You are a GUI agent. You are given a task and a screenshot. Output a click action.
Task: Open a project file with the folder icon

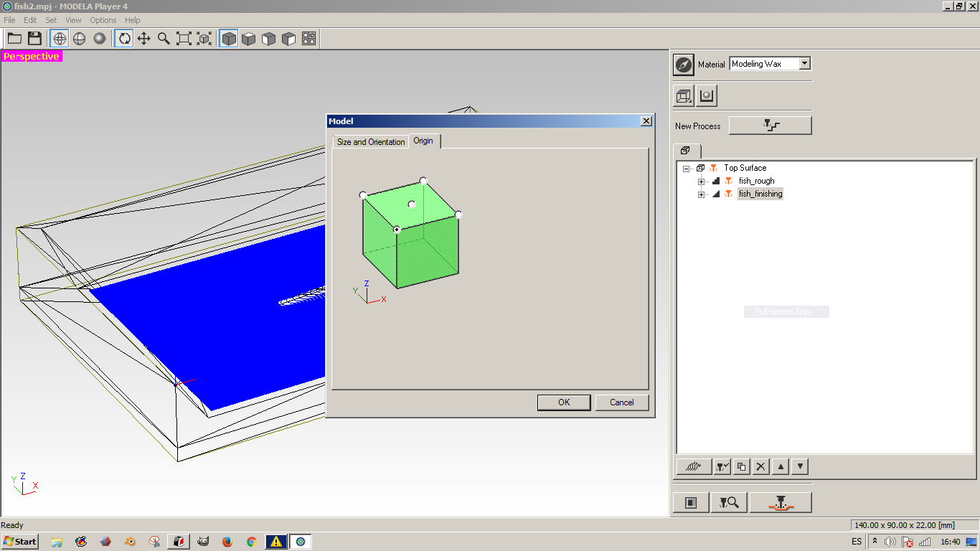point(14,38)
